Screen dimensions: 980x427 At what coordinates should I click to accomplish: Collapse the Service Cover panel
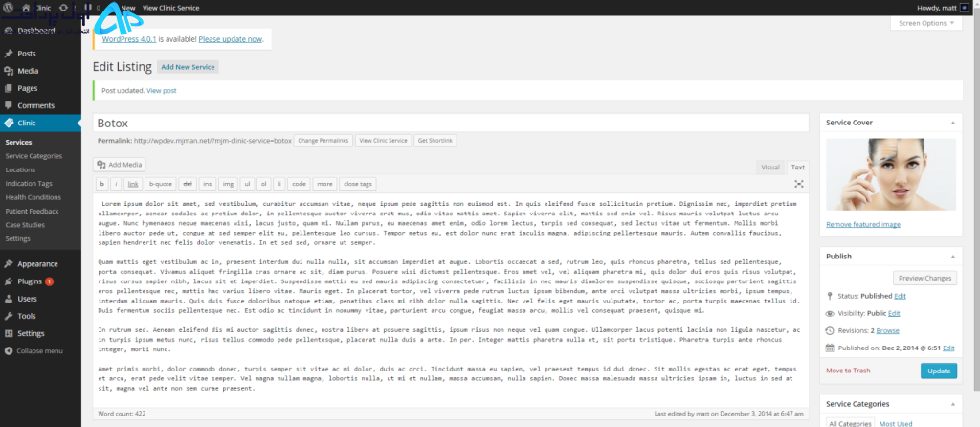click(952, 123)
